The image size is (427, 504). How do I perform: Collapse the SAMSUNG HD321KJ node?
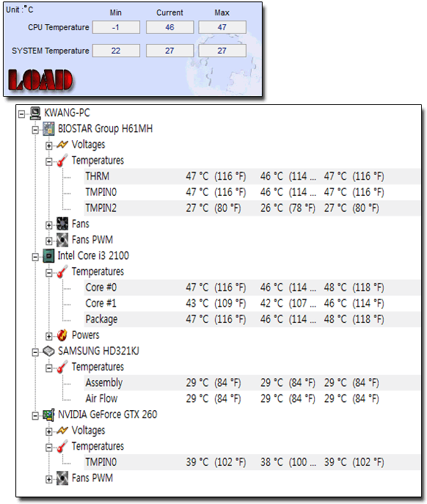(35, 352)
